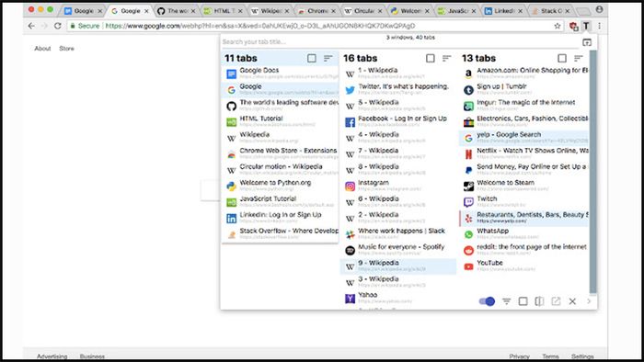Sort the 13 tabs window list
Viewport: 644px width, 362px height.
579,58
